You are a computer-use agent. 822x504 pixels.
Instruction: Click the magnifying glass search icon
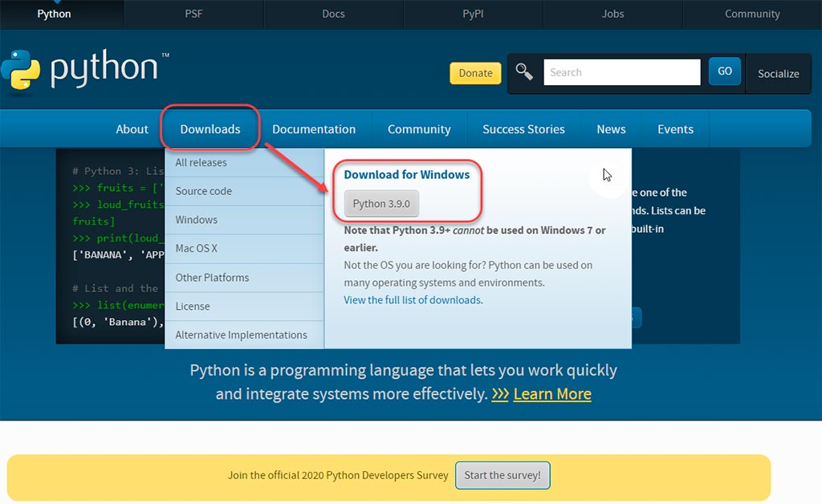[x=523, y=71]
